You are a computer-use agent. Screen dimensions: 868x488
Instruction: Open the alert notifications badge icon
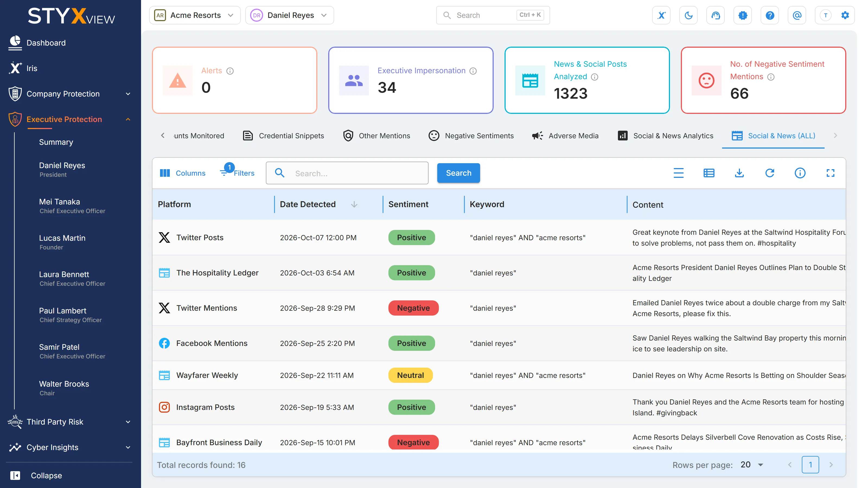(743, 15)
